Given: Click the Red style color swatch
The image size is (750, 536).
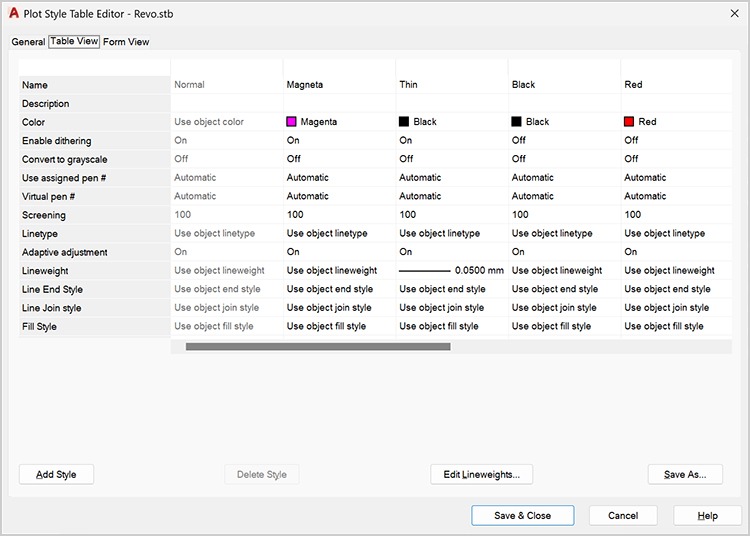Looking at the screenshot, I should [629, 122].
